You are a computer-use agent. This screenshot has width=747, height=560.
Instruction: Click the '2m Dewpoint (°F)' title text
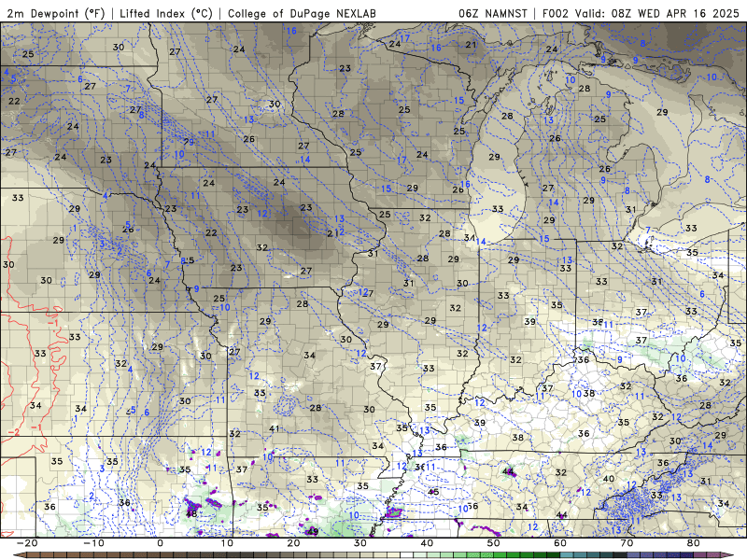tap(56, 13)
